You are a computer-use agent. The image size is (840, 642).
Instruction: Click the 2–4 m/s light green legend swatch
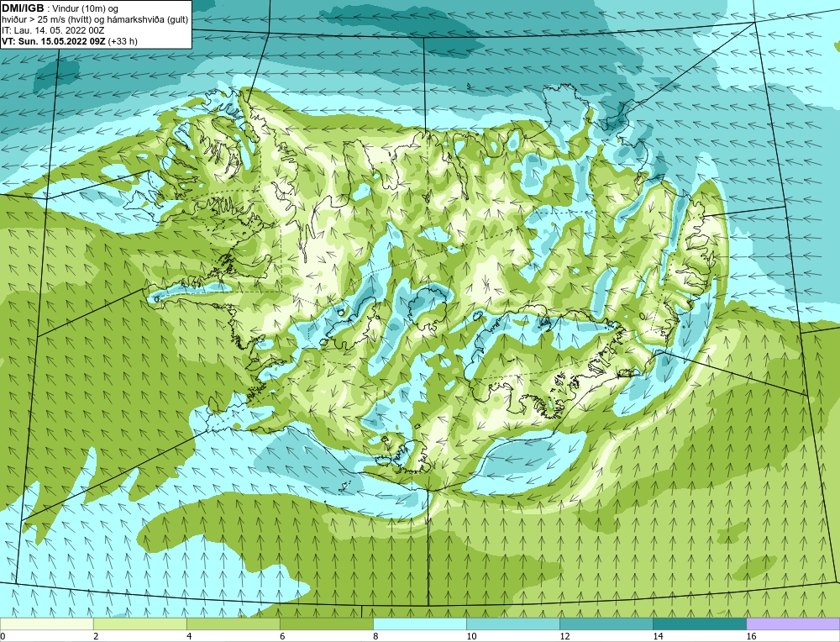coord(139,624)
